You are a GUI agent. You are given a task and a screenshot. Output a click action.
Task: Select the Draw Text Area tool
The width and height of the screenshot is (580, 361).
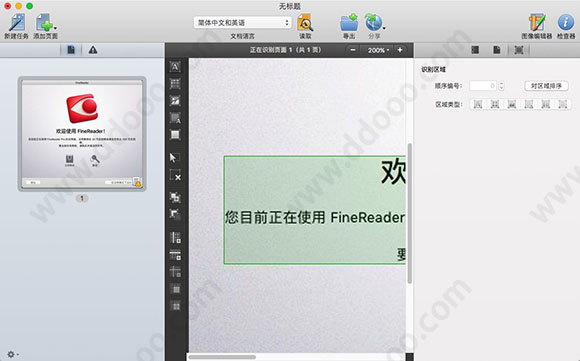[x=175, y=67]
